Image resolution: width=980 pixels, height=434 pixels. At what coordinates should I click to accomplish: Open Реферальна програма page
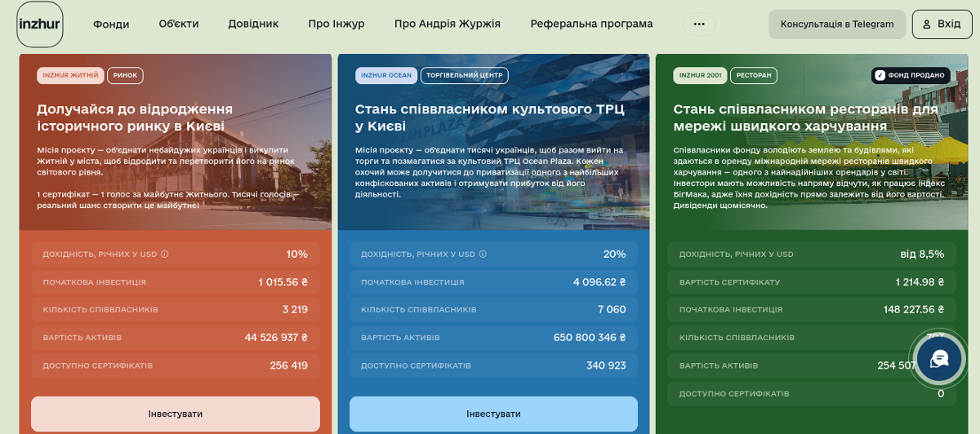(591, 24)
